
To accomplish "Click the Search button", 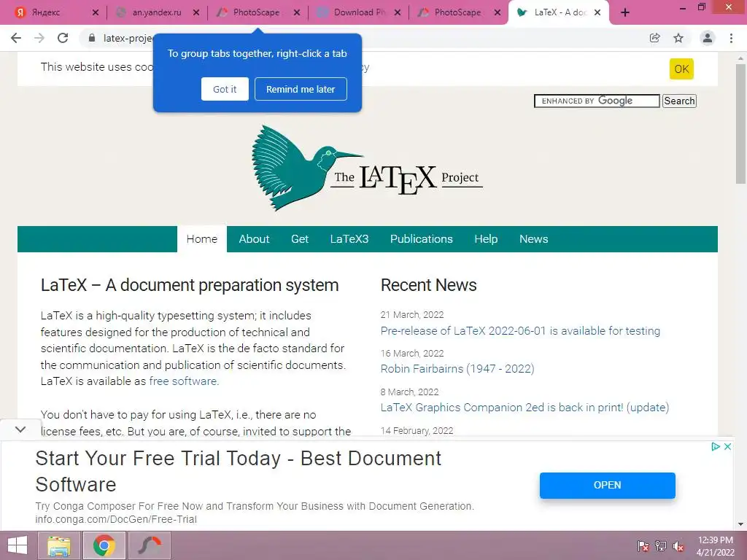I will coord(679,101).
